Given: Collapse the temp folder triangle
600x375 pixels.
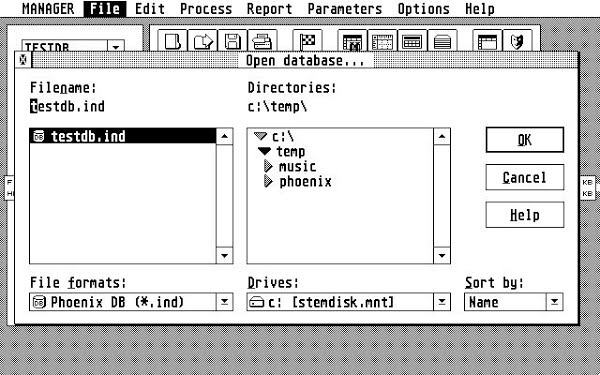Looking at the screenshot, I should click(x=264, y=151).
